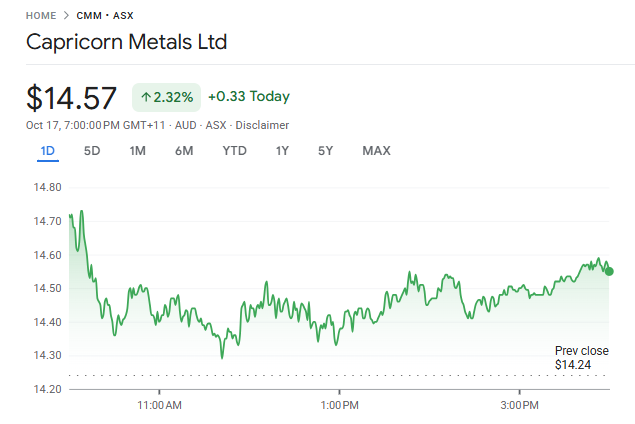Switch to the 5D chart range
This screenshot has width=635, height=424.
(92, 151)
